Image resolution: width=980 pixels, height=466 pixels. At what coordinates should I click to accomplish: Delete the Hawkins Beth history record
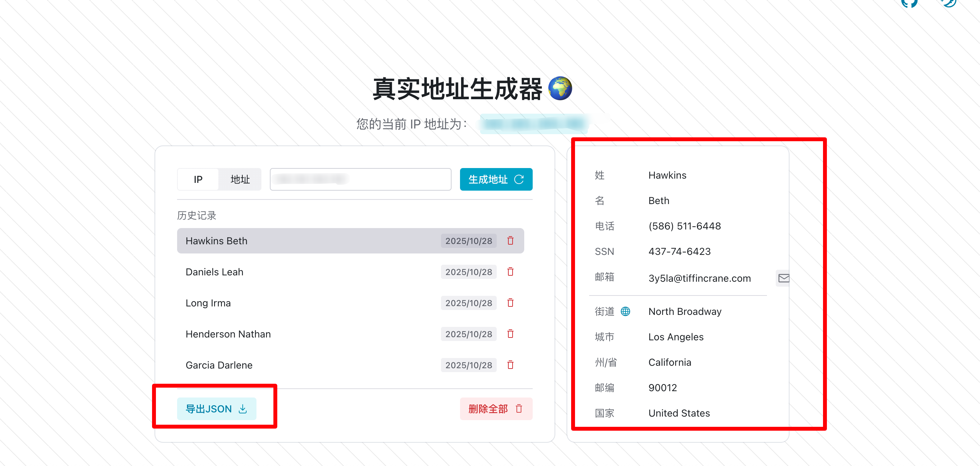[510, 241]
